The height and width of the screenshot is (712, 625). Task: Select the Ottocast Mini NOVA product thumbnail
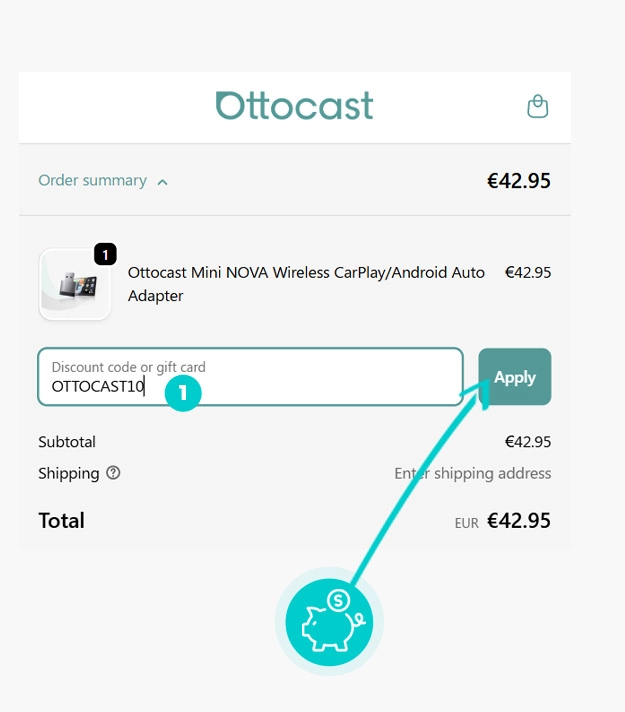[74, 285]
